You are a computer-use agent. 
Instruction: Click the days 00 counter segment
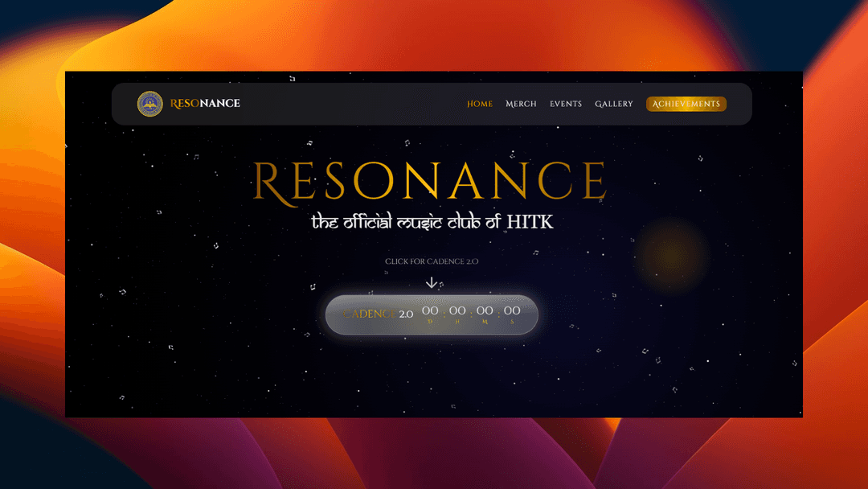[431, 310]
